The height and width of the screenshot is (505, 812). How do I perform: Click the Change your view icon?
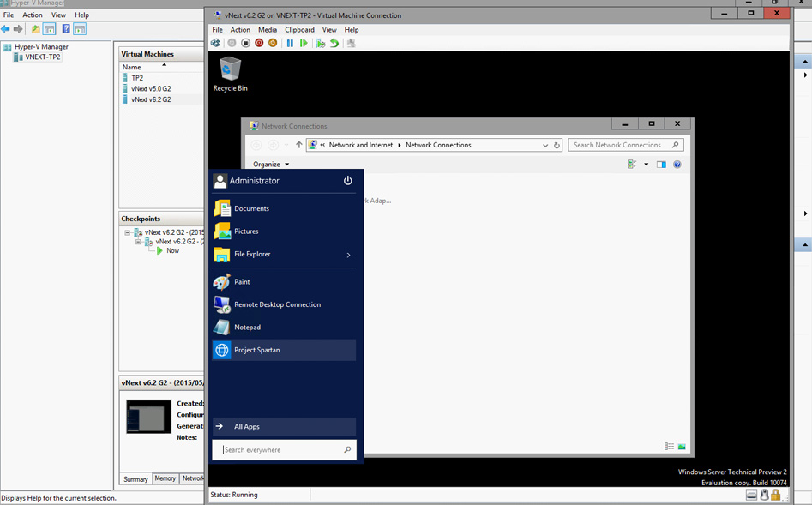point(632,165)
